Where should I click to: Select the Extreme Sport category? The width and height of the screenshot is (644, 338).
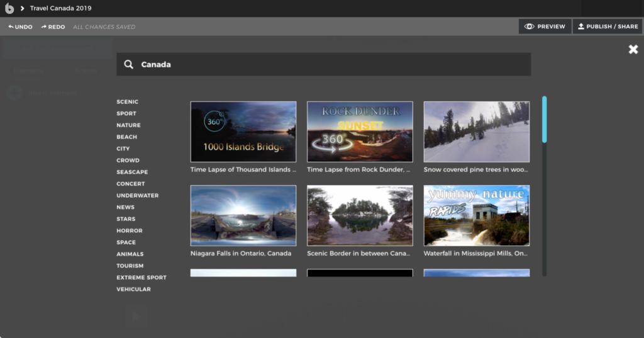click(x=142, y=278)
